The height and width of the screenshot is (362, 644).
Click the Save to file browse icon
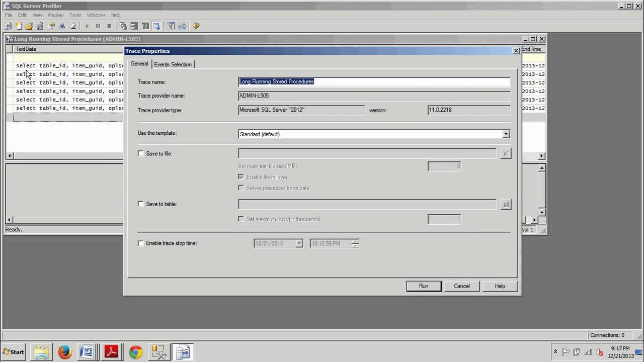pyautogui.click(x=506, y=153)
